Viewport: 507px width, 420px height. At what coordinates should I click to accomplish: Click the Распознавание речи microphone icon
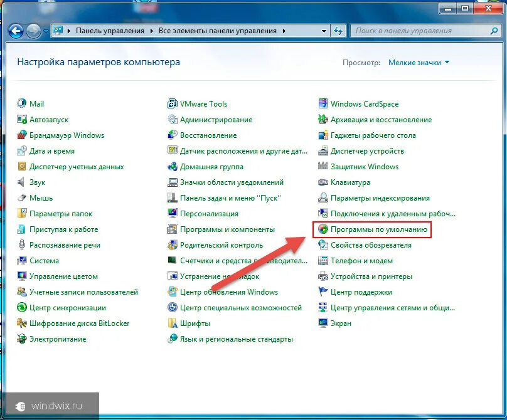coord(22,244)
